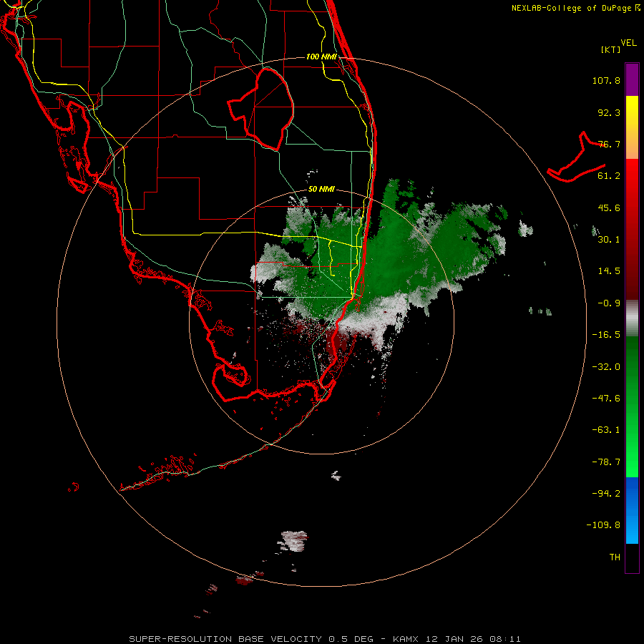Click the 50 NMI range ring label
This screenshot has height=644, width=644.
pyautogui.click(x=321, y=190)
